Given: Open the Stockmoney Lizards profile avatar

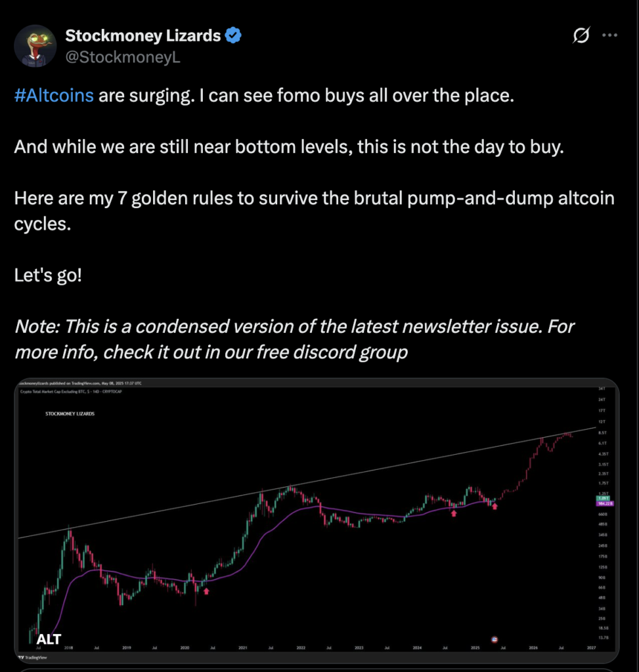Looking at the screenshot, I should click(35, 46).
